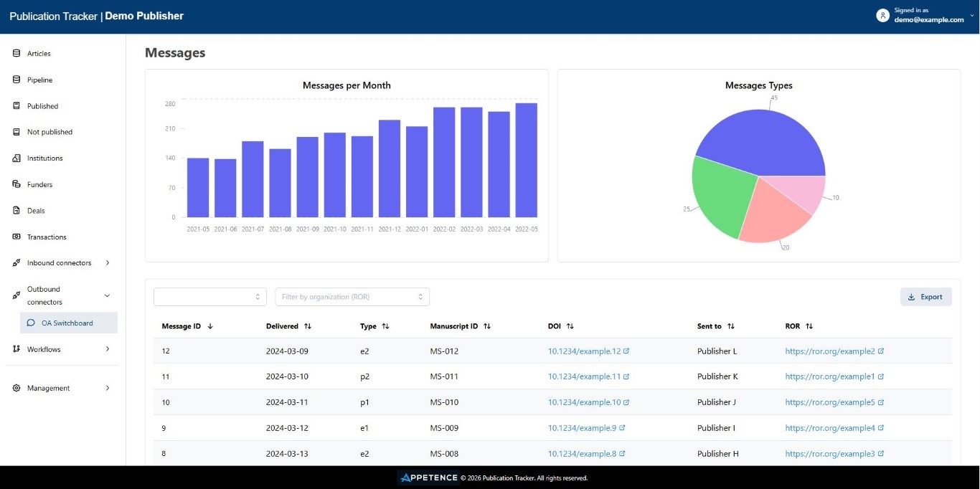Click the Management gear icon

click(17, 388)
